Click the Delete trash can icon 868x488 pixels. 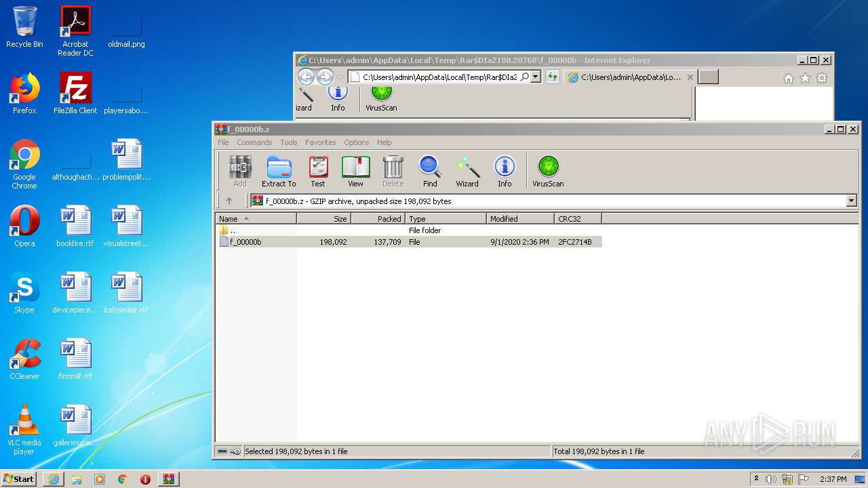coord(393,171)
